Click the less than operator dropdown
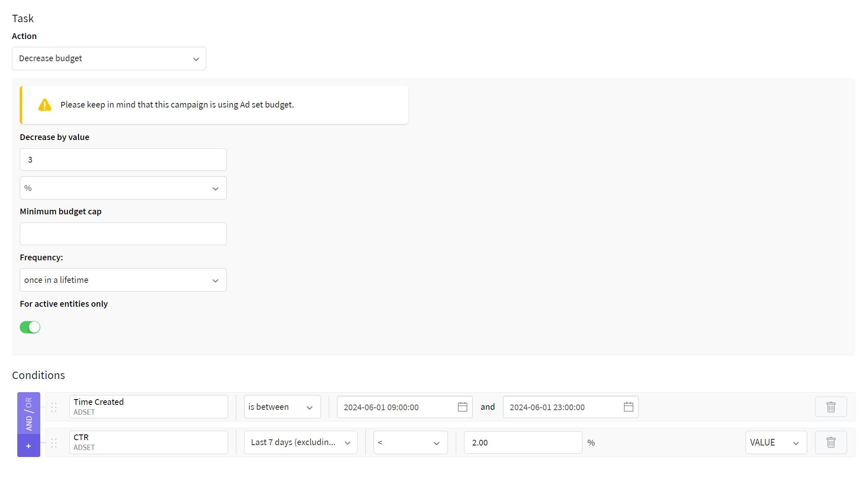The height and width of the screenshot is (480, 868). click(409, 441)
